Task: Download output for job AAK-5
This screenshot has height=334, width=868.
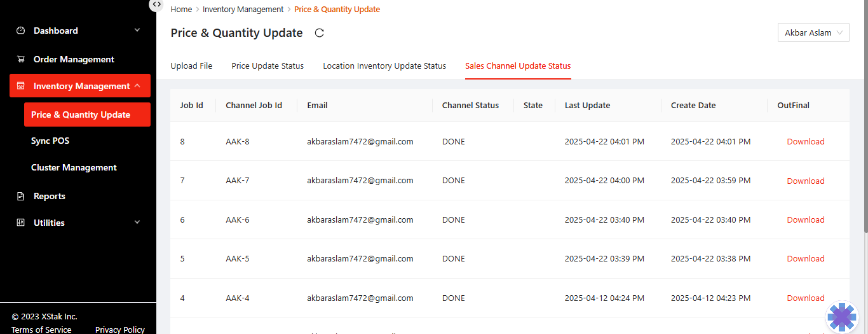Action: coord(806,258)
